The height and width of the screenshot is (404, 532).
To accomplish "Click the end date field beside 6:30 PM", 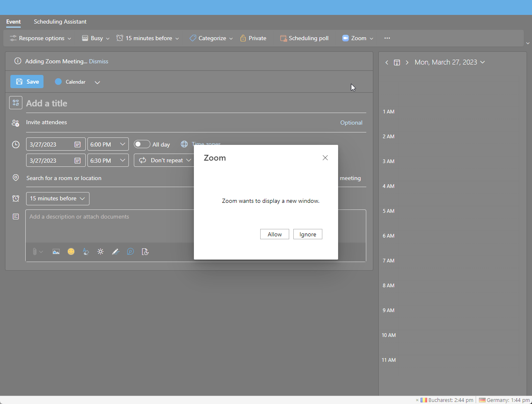I will pos(56,160).
